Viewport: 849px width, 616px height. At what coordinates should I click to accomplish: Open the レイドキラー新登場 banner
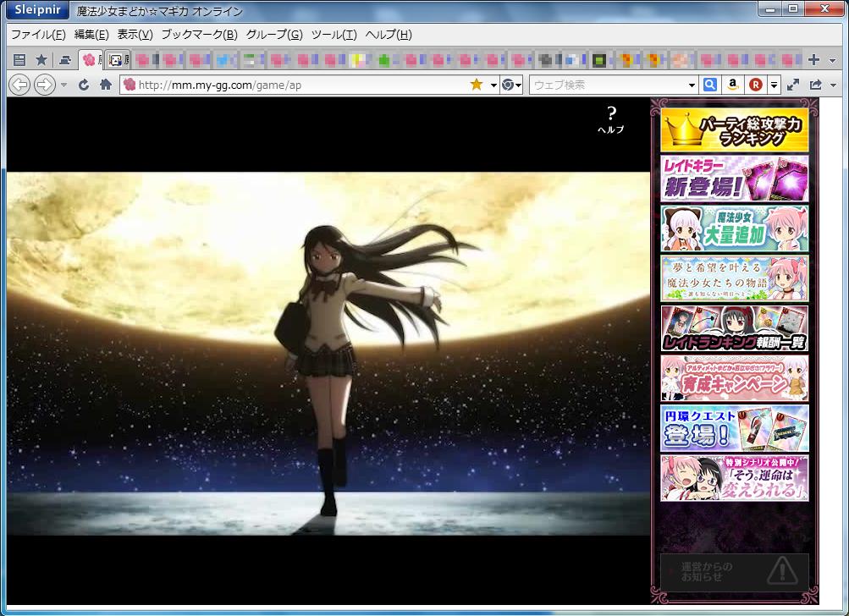734,179
